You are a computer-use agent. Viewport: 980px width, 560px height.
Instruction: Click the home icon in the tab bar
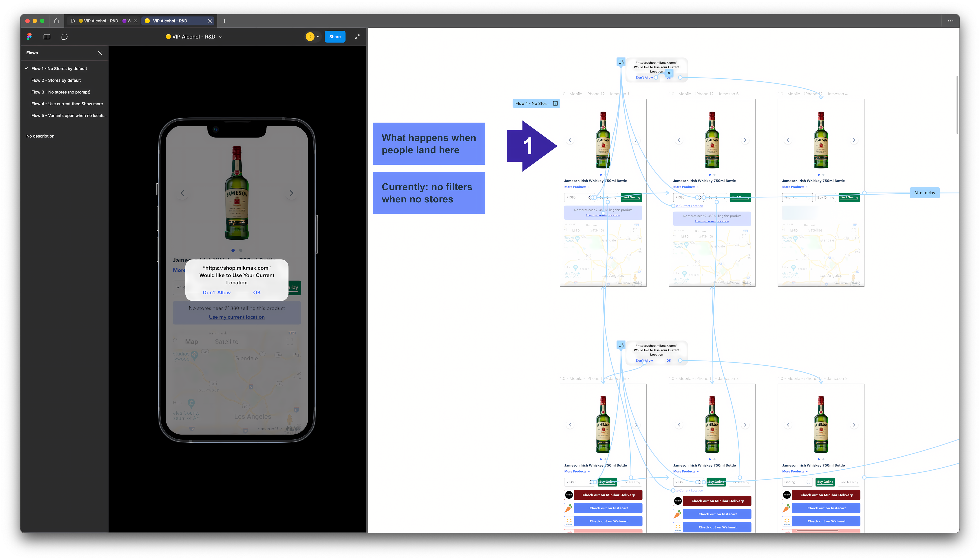(x=56, y=21)
